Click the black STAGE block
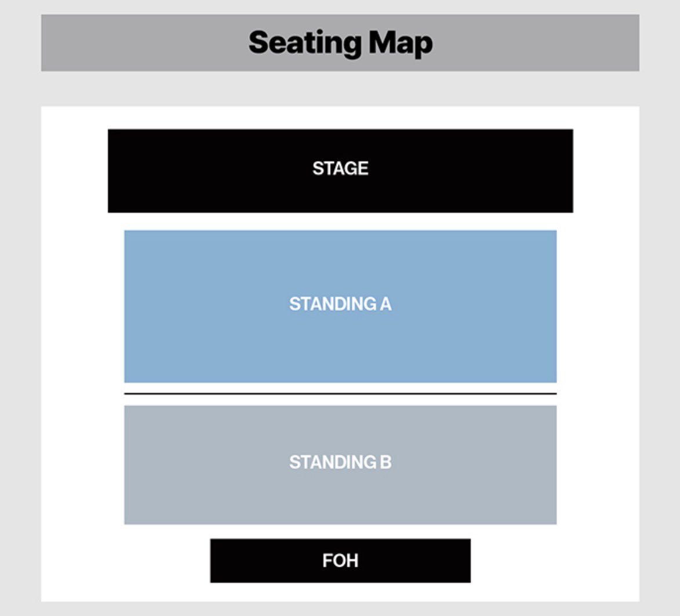The height and width of the screenshot is (616, 680). [x=340, y=171]
